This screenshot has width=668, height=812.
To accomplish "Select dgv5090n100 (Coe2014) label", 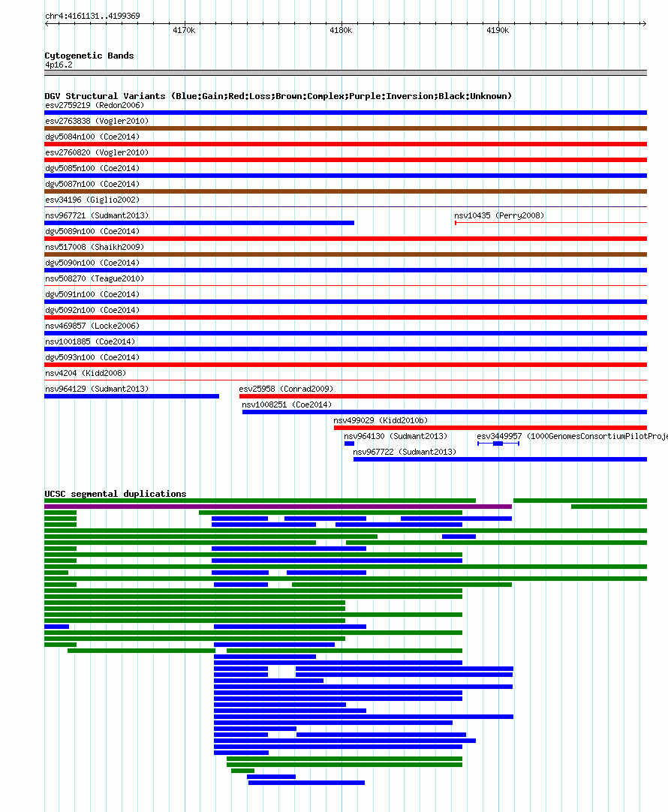I will click(x=92, y=263).
